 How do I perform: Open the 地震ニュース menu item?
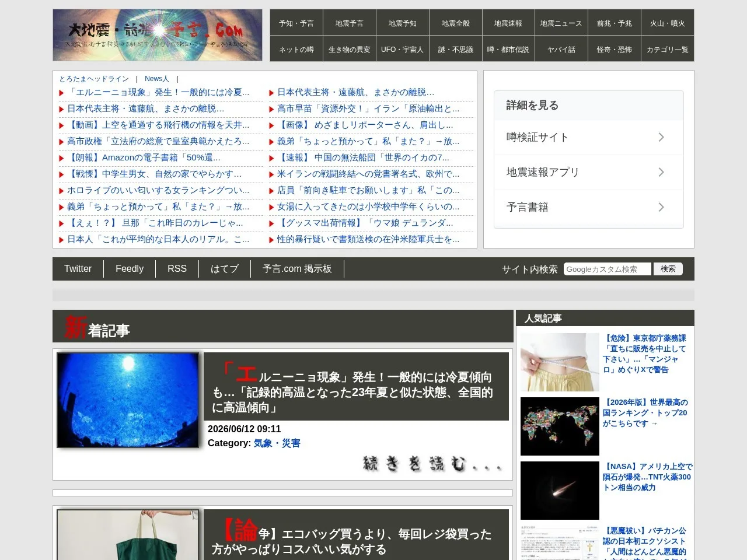coord(561,23)
